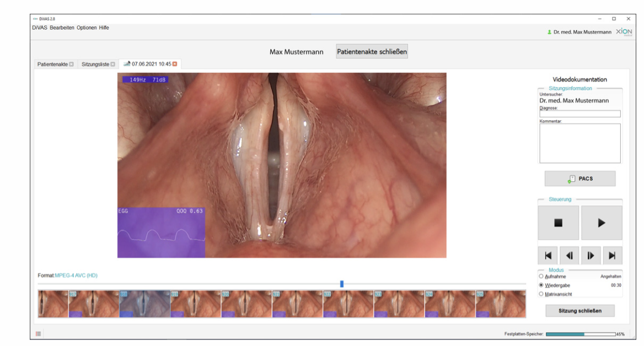Select frame thumbnail 919

196,304
